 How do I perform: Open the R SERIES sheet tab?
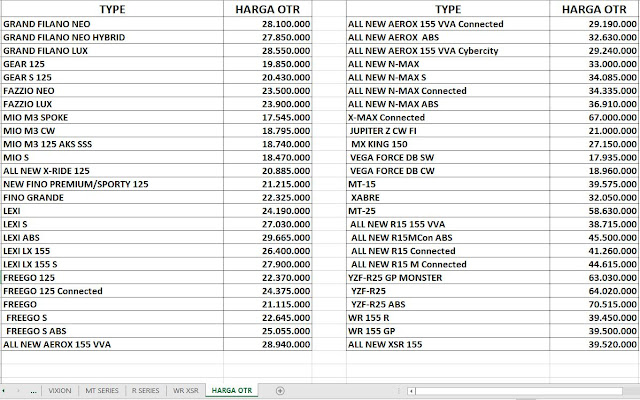pos(145,391)
